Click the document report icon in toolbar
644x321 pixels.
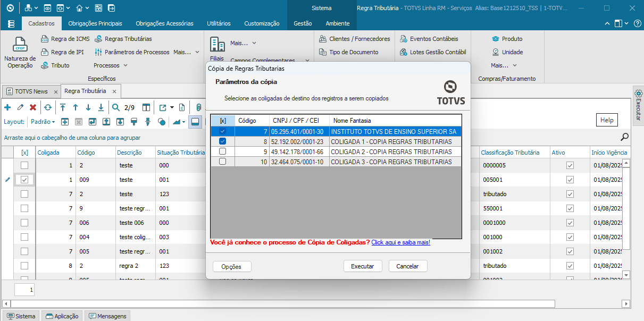182,107
